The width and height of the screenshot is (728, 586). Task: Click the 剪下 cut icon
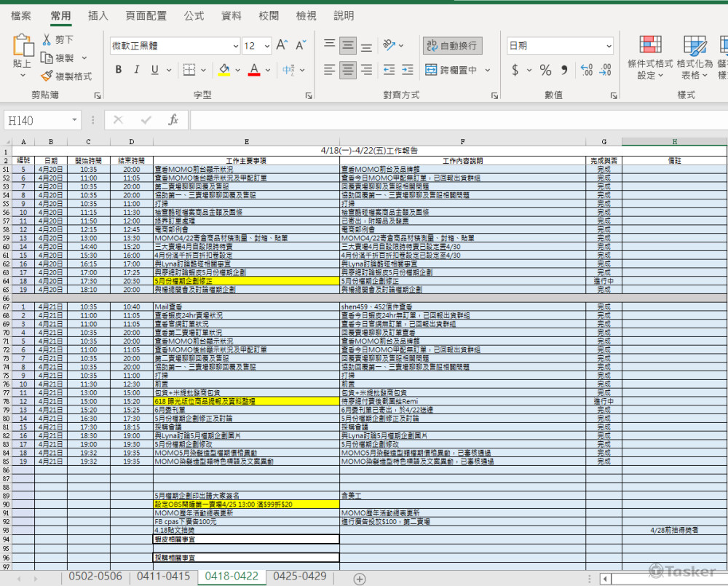pyautogui.click(x=47, y=39)
